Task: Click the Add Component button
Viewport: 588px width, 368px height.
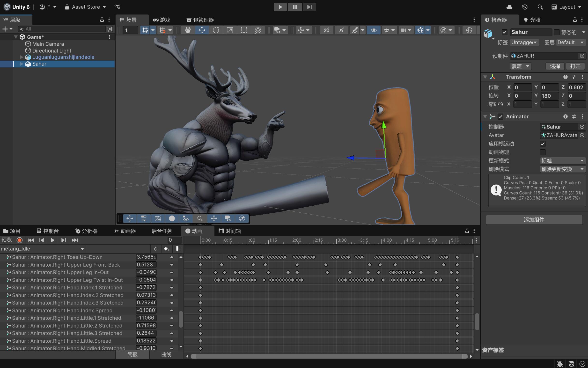Action: point(534,220)
